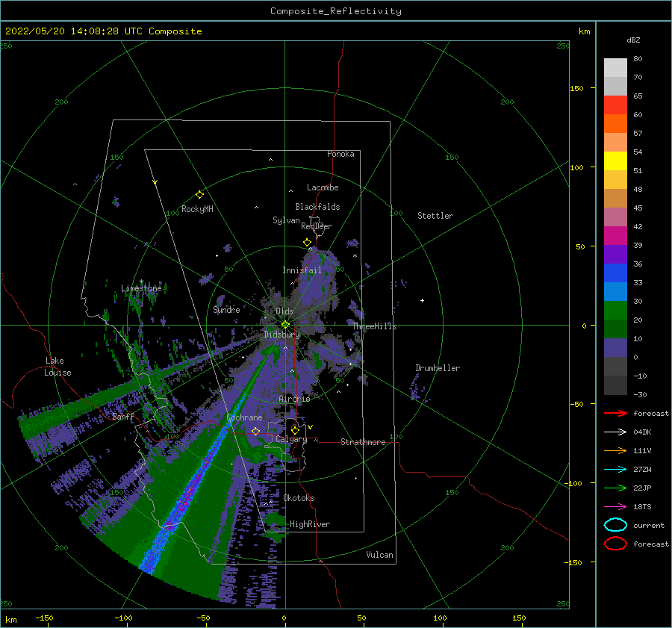Click the Lake Louise label

tap(57, 367)
